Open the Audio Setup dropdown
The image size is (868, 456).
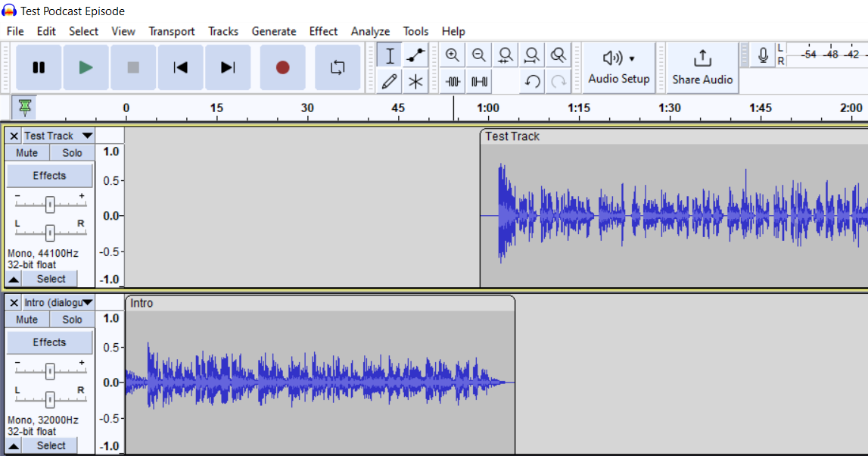tap(618, 67)
